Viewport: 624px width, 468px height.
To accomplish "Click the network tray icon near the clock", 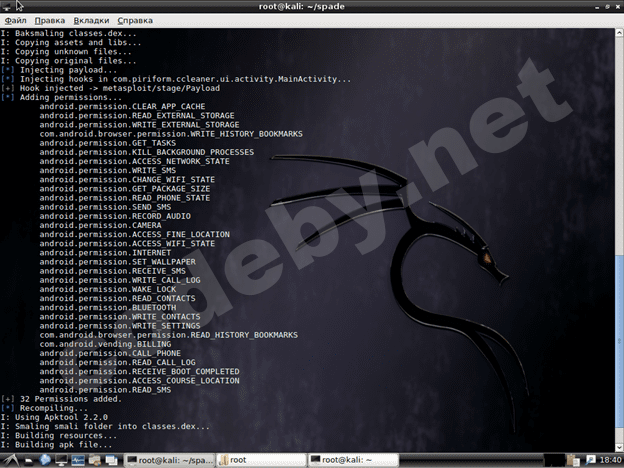I will click(x=590, y=460).
